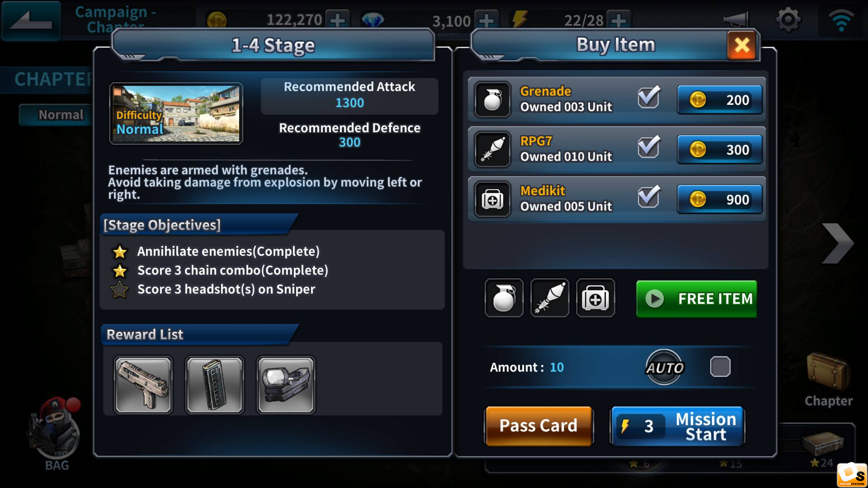Tap the RPG7 rocket quick-slot icon
The height and width of the screenshot is (488, 868).
tap(550, 298)
